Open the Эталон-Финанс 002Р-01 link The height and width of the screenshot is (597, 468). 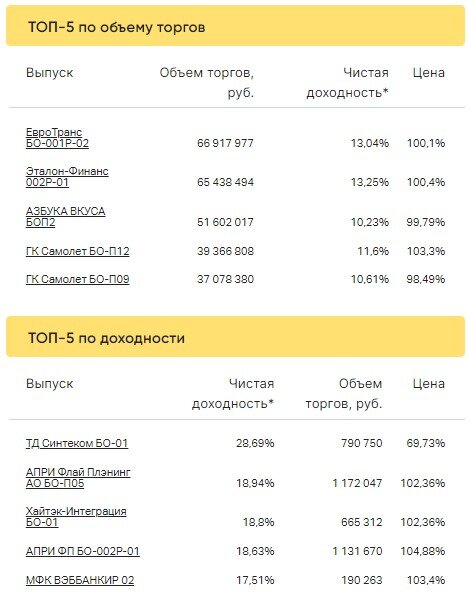pos(67,177)
